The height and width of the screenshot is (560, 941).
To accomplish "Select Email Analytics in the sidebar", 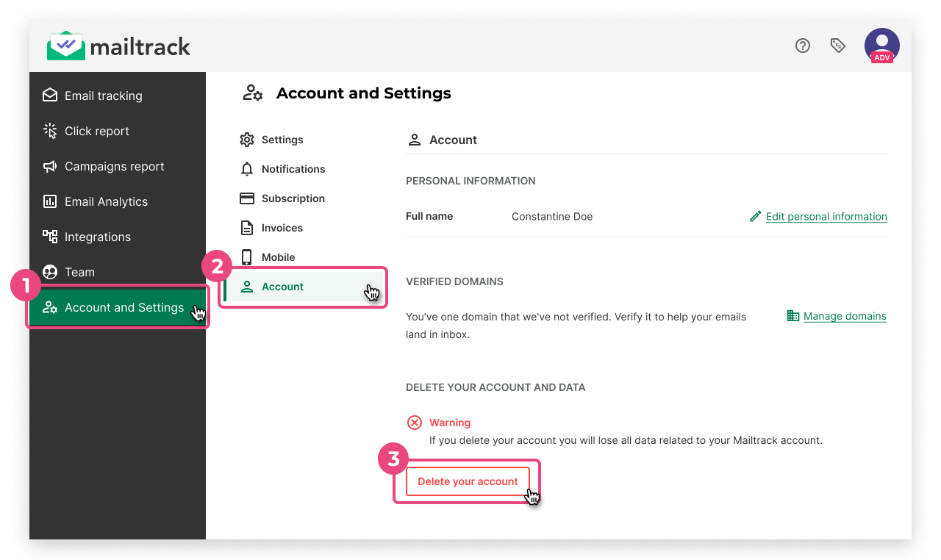I will pos(106,201).
